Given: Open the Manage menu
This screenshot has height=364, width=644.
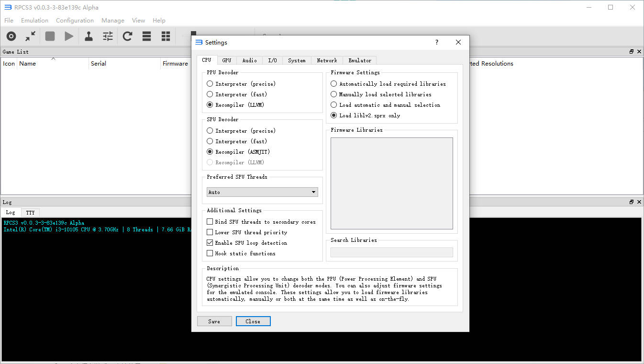Looking at the screenshot, I should (x=113, y=21).
